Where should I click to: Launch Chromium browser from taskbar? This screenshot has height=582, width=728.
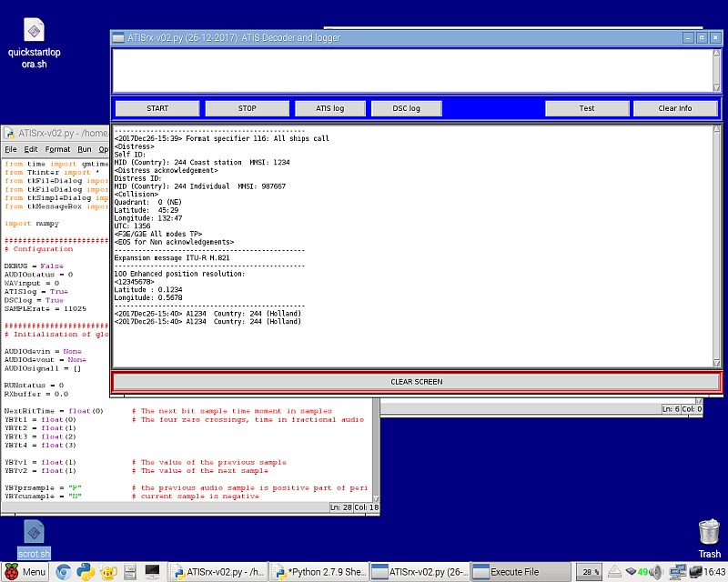(x=63, y=572)
